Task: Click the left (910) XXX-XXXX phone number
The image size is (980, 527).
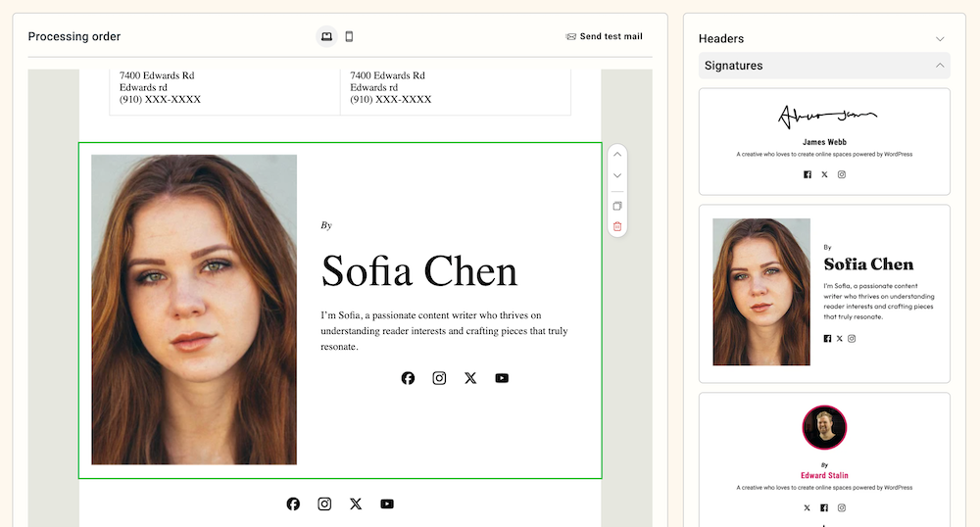Action: click(x=160, y=100)
